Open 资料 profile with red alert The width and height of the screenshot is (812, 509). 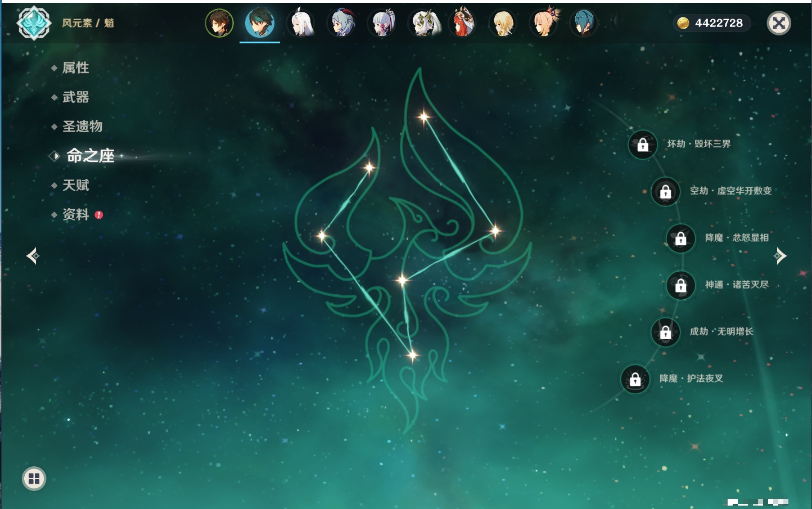75,214
